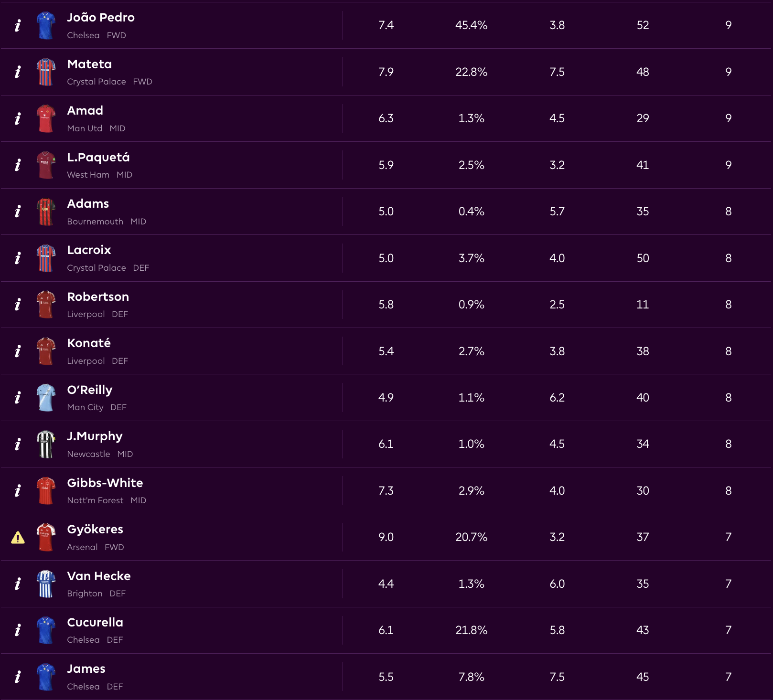
Task: Click Adams' Bournemouth shirt image
Action: 46,212
